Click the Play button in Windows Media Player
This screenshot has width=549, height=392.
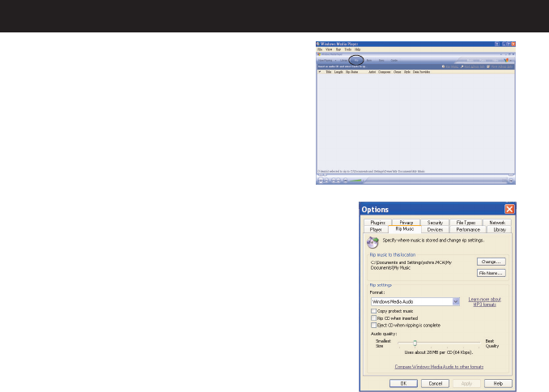[321, 181]
